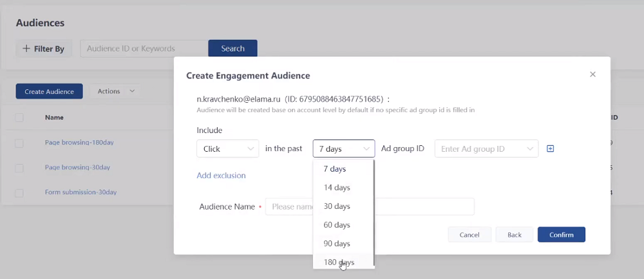Choose 180 days from the list
Image resolution: width=644 pixels, height=279 pixels.
click(339, 262)
